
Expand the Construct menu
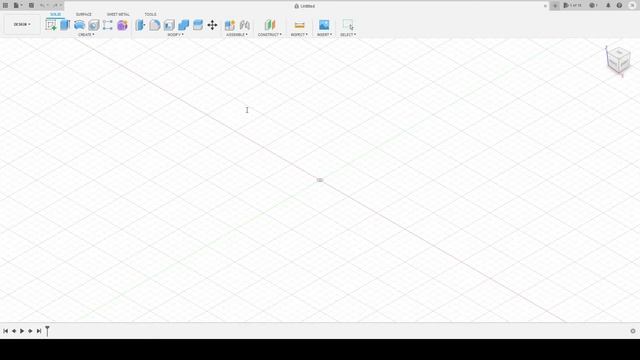[x=270, y=35]
